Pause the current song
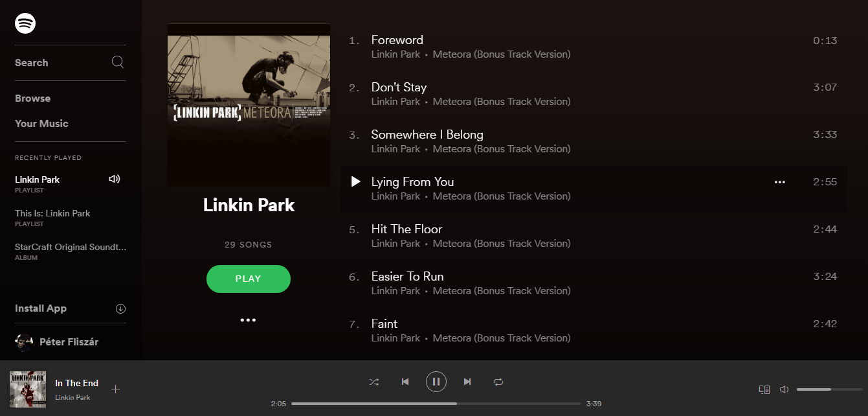This screenshot has height=416, width=868. (436, 382)
